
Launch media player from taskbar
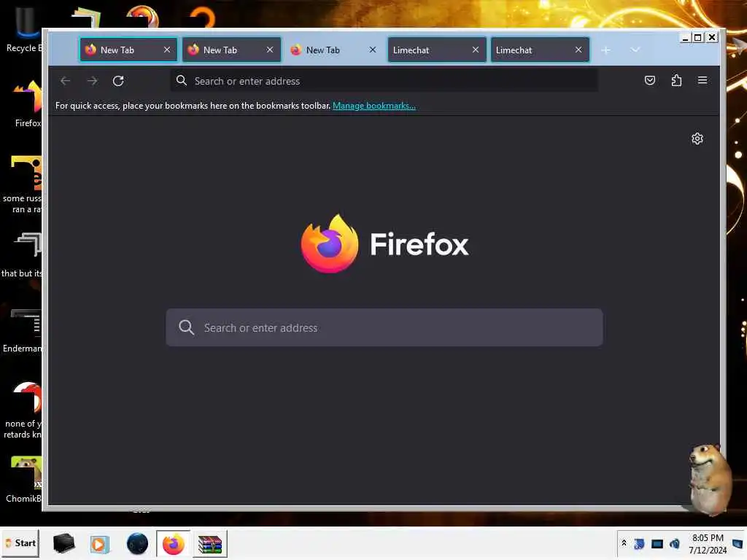coord(99,544)
